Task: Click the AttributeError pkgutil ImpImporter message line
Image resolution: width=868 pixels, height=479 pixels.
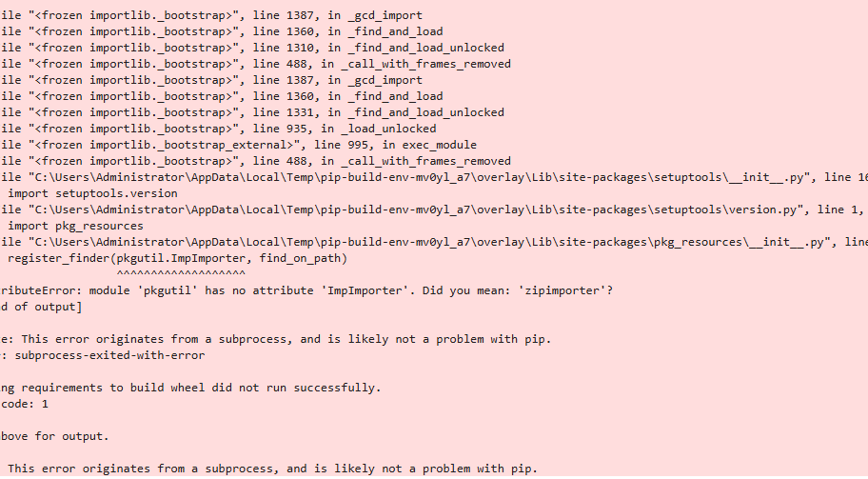Action: point(306,290)
